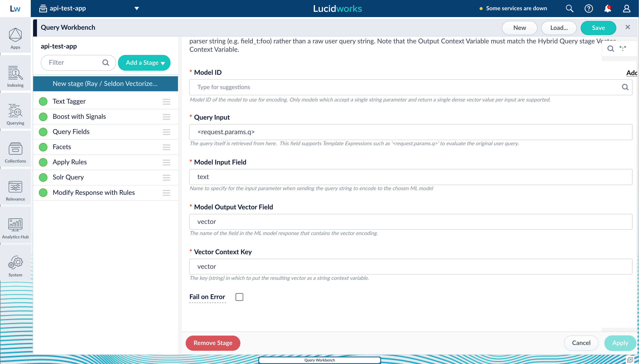Open the help question mark icon
Viewport: 639px width, 364px height.
tap(589, 9)
